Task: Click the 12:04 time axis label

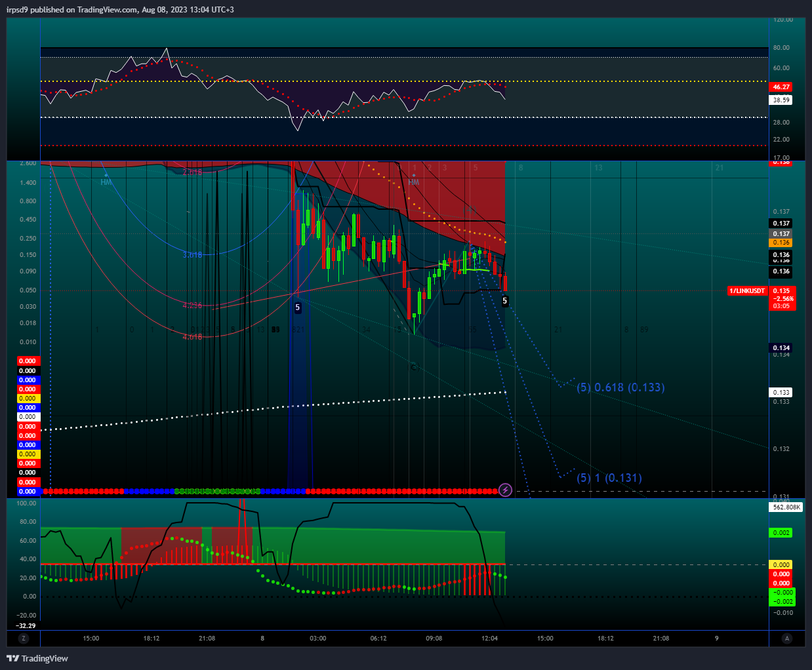Action: 490,639
